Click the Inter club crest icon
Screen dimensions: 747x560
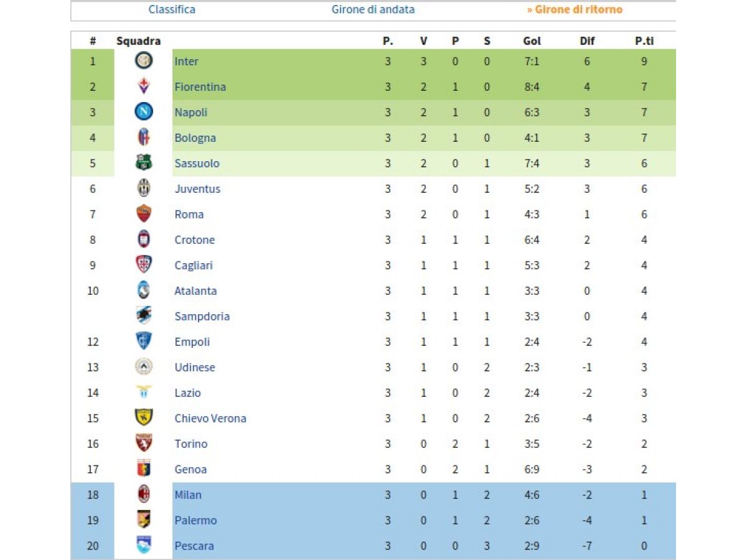point(144,61)
